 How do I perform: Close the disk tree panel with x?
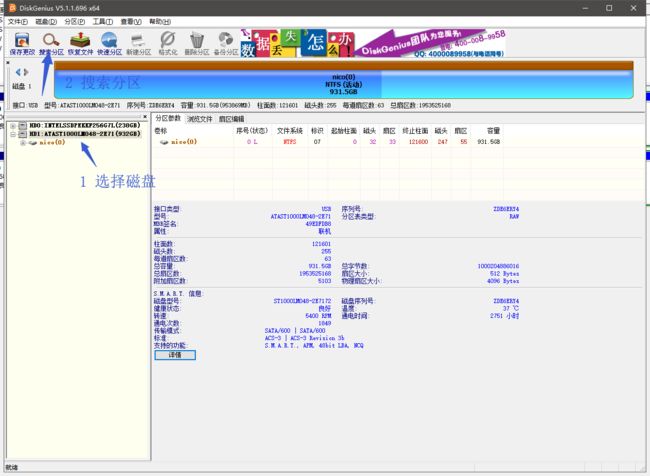coord(145,117)
